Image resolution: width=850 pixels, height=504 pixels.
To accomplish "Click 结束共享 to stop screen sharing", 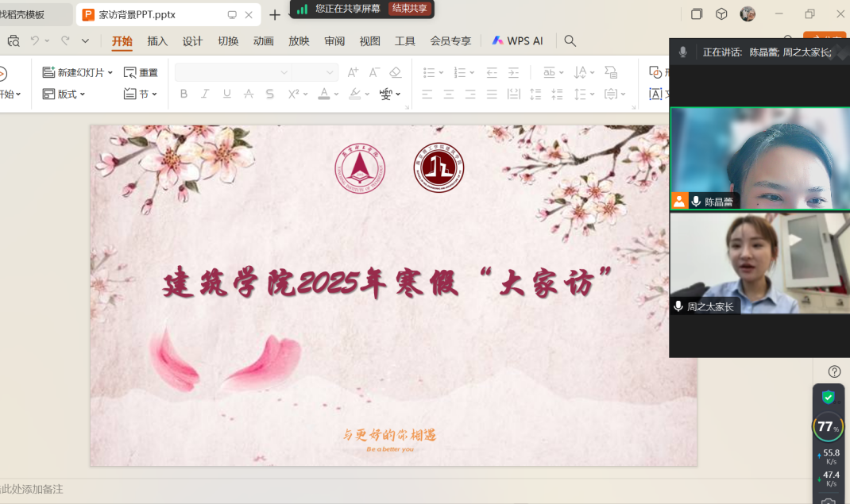I will [x=410, y=9].
